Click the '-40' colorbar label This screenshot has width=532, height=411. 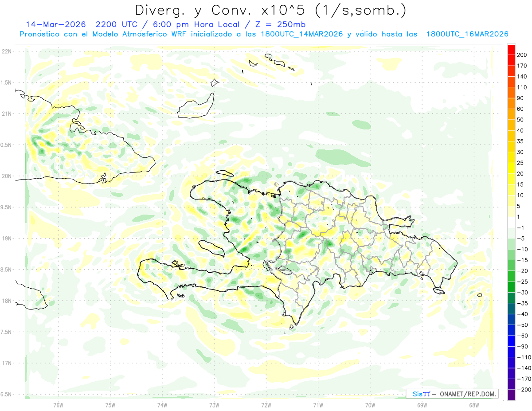[x=522, y=314]
